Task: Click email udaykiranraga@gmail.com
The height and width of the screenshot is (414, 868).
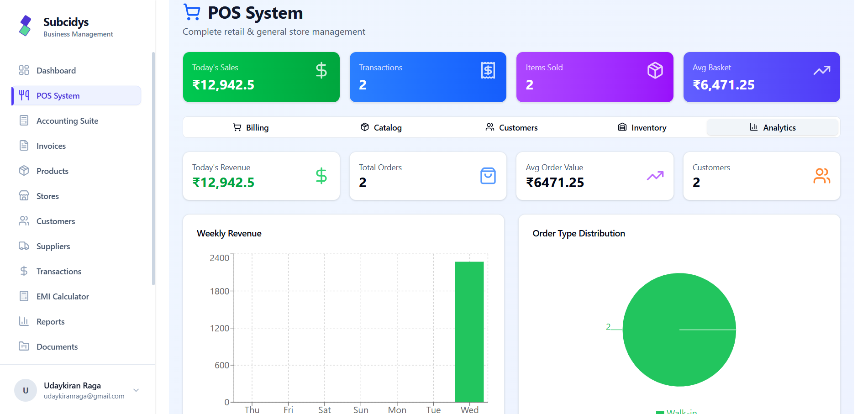Action: (84, 396)
